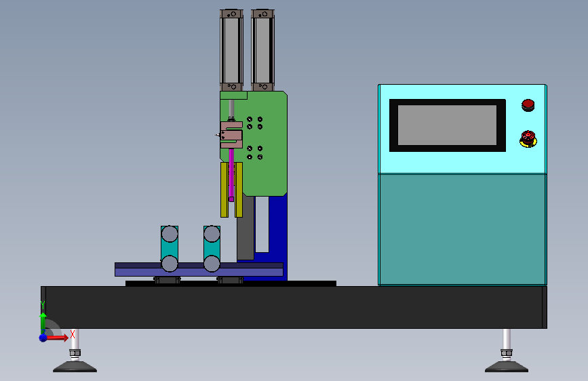This screenshot has height=381, width=588.
Task: Pick the magenta press rod
Action: (231, 175)
